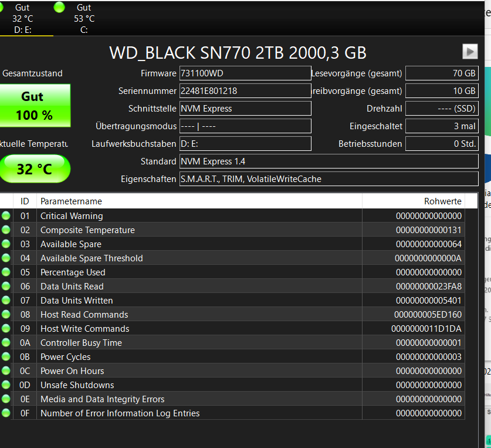Click the green status dot for Data Units Read
The height and width of the screenshot is (448, 491).
coord(6,286)
